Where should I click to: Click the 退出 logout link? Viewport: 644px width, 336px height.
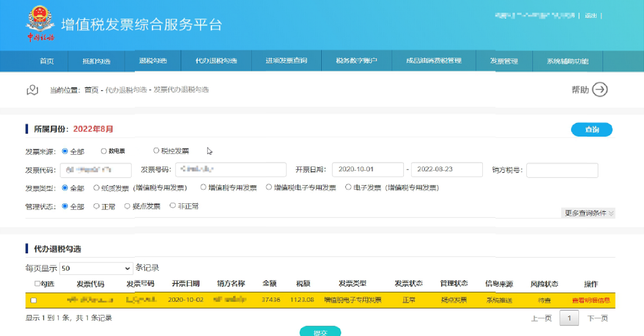tap(591, 16)
